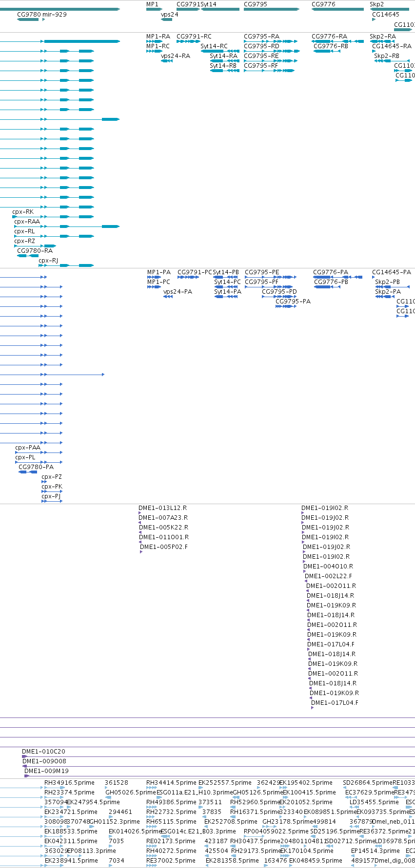This screenshot has width=415, height=868.
Task: Choose transcript Syt14-RB
Action: 223,66
